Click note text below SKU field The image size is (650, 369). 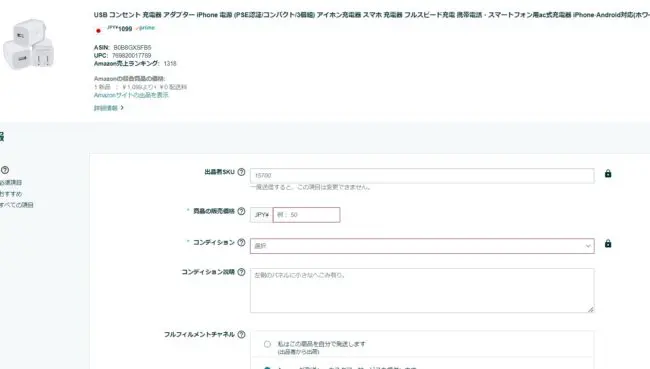(310, 187)
